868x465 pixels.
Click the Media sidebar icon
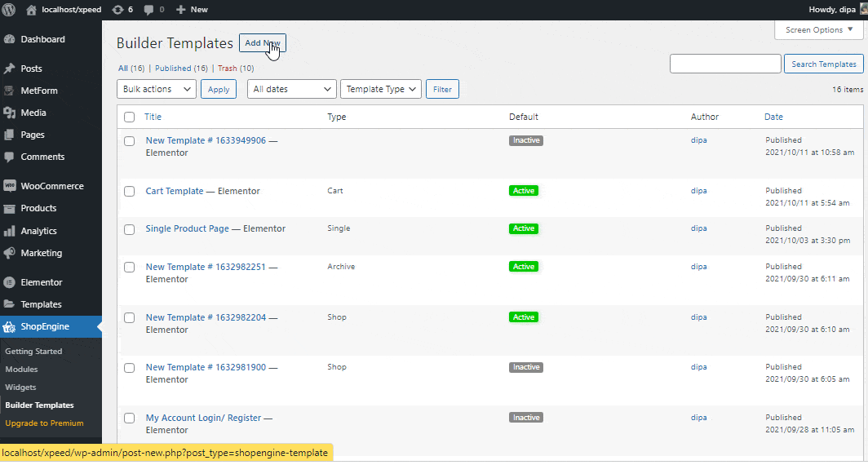point(10,113)
